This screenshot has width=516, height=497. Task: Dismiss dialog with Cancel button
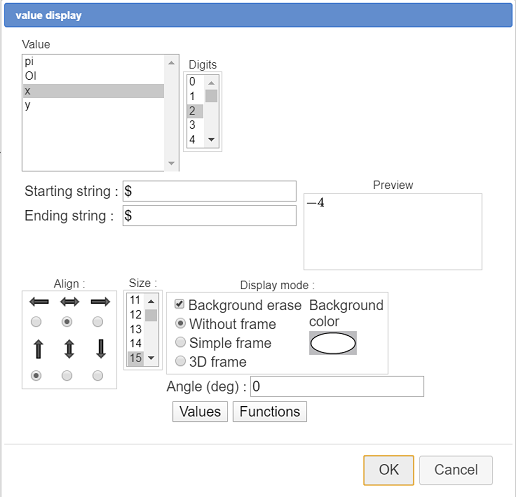click(x=456, y=470)
